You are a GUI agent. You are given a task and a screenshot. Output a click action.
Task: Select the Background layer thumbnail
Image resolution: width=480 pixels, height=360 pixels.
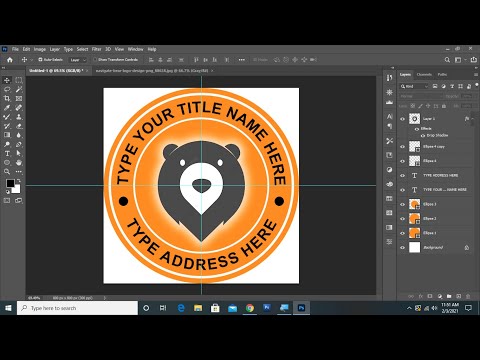tap(415, 247)
